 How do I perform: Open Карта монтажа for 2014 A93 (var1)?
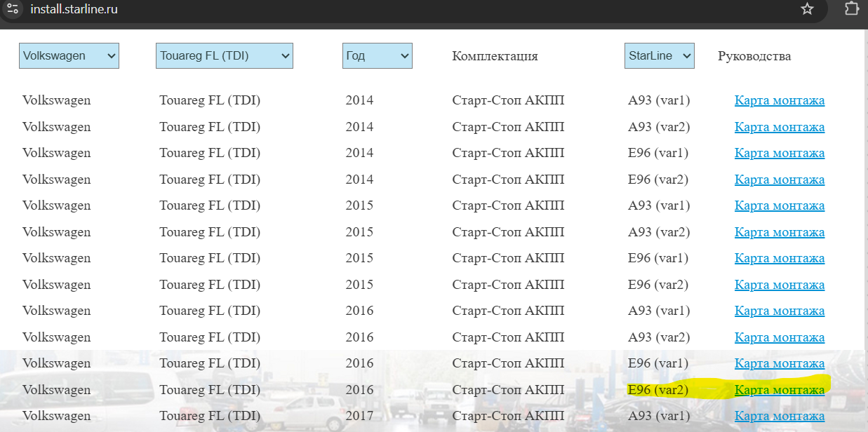point(779,100)
